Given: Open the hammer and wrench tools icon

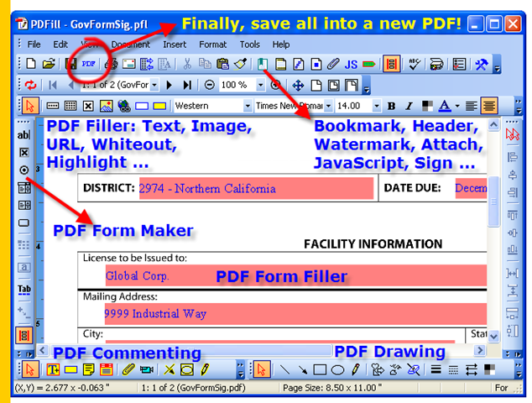Looking at the screenshot, I should click(482, 64).
